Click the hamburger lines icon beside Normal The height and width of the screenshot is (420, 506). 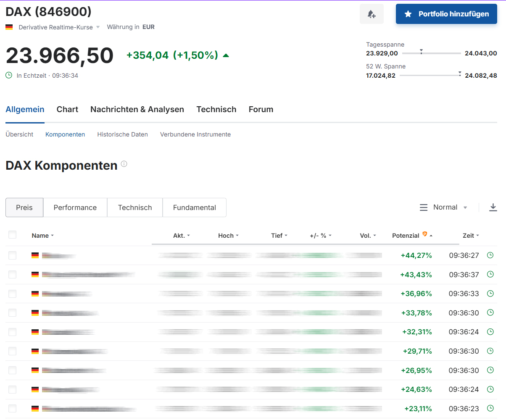click(x=424, y=207)
